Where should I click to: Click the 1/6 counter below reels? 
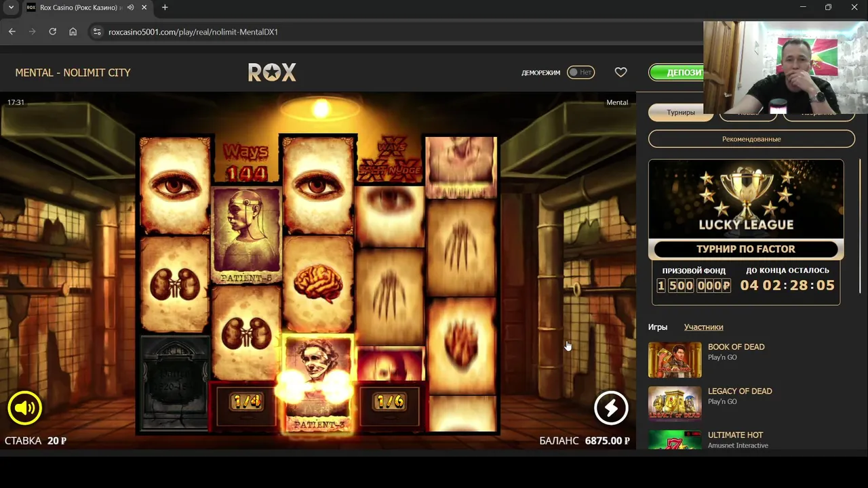[x=390, y=403]
